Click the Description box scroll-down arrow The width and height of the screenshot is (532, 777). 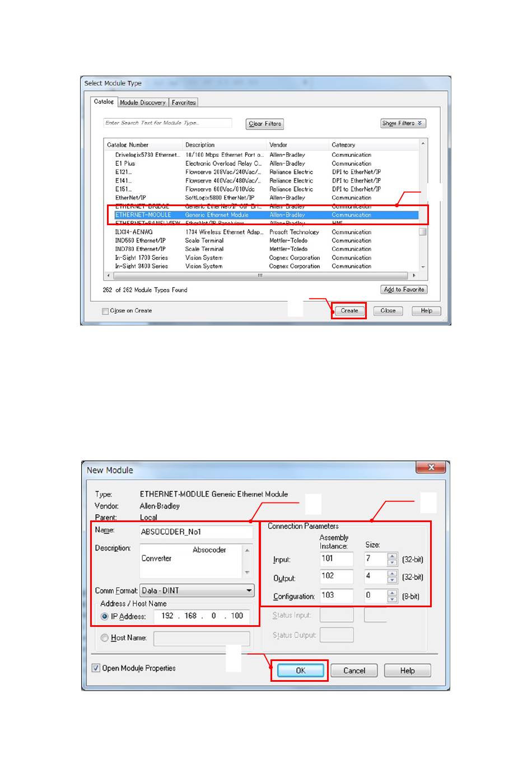247,573
